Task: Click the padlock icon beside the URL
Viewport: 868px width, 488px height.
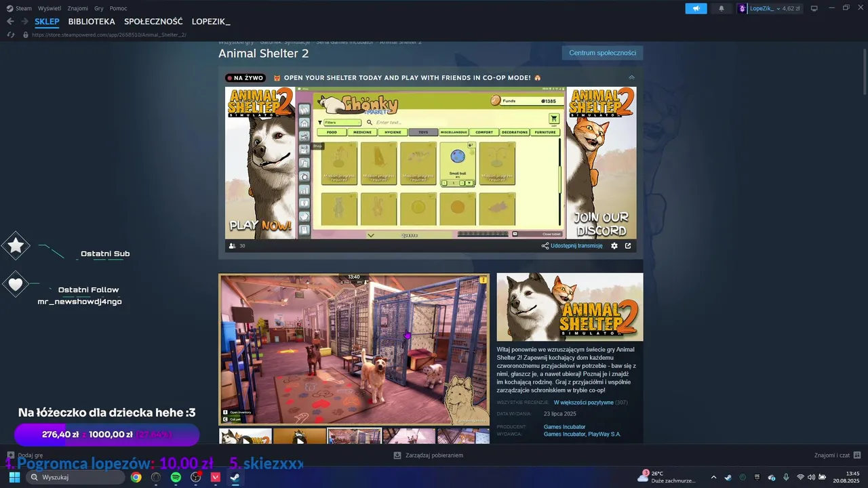Action: click(26, 35)
